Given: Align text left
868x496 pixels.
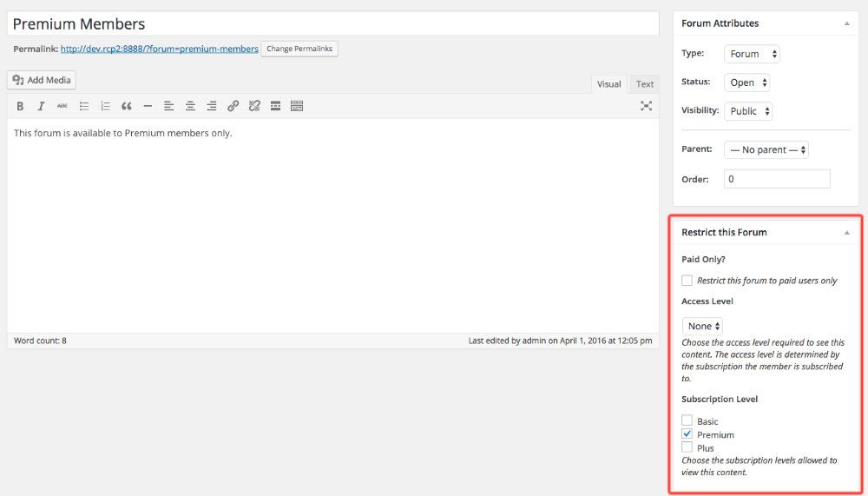Looking at the screenshot, I should pyautogui.click(x=169, y=106).
